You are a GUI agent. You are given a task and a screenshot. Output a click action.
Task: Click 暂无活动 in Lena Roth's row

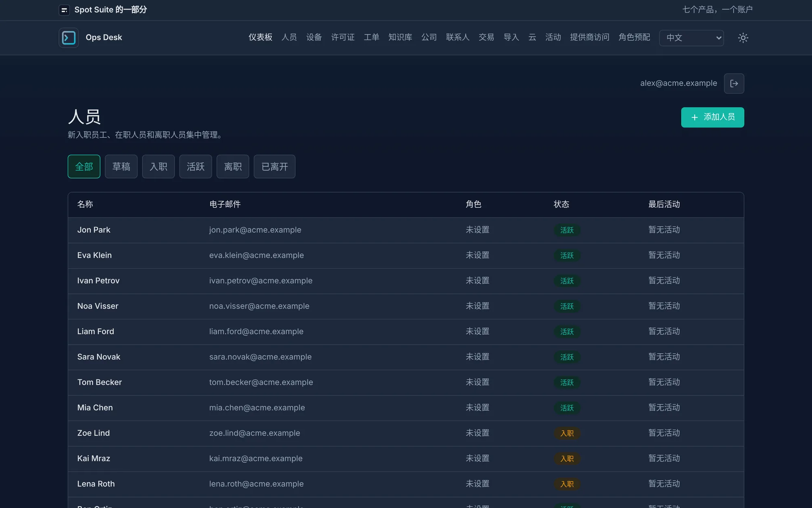(x=664, y=484)
